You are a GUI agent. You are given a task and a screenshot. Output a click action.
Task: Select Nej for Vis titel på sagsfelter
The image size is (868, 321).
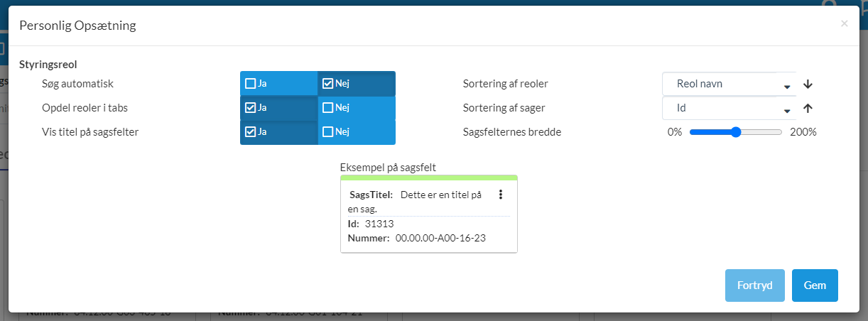(328, 132)
